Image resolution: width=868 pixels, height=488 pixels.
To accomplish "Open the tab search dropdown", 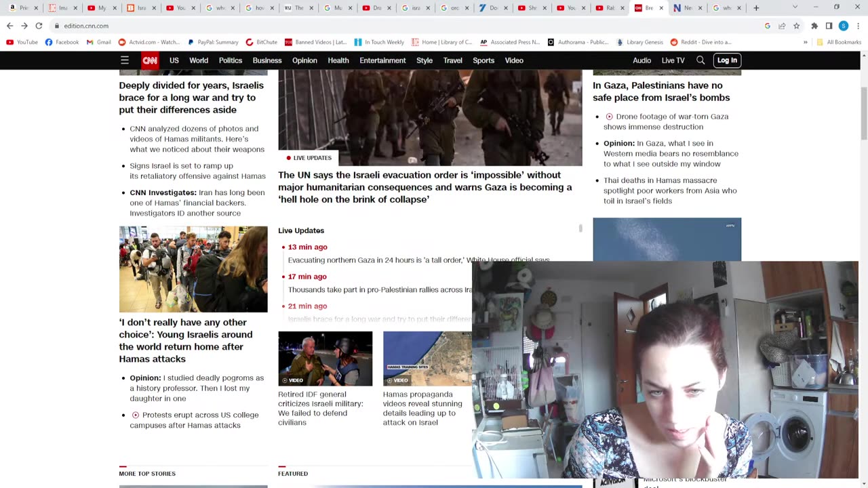I will 795,8.
